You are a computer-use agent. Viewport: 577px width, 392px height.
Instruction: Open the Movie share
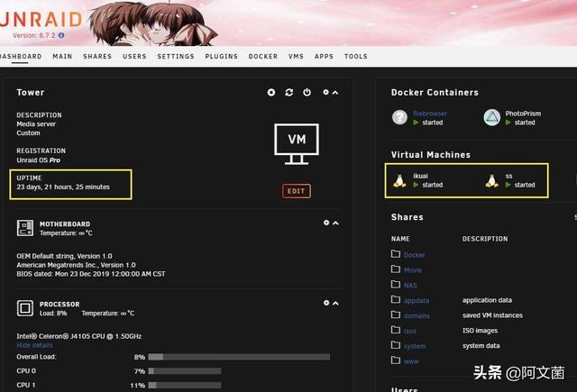(413, 270)
